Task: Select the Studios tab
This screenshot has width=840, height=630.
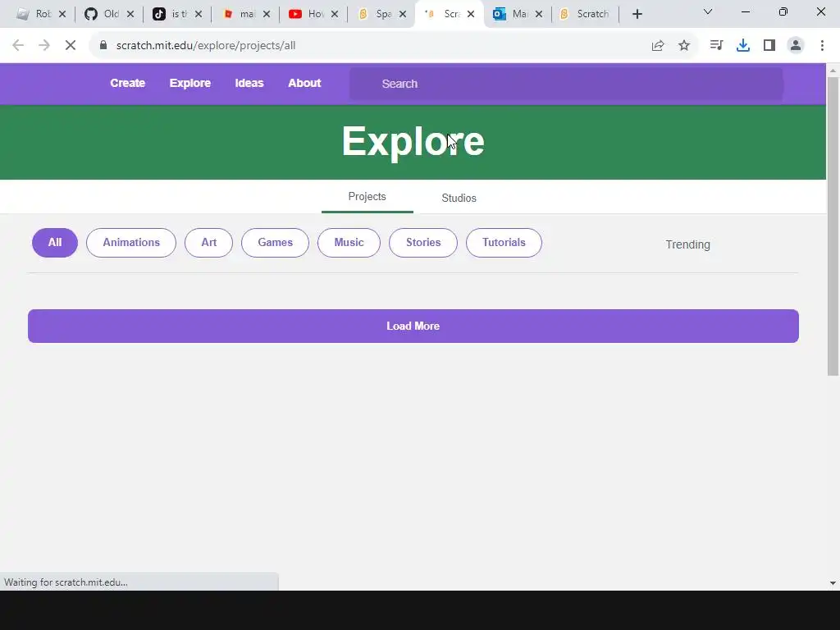Action: point(459,198)
